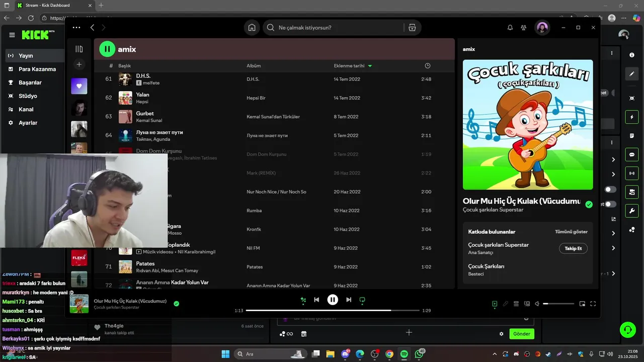Open lyrics microphone icon
The image size is (644, 362).
pos(506,304)
